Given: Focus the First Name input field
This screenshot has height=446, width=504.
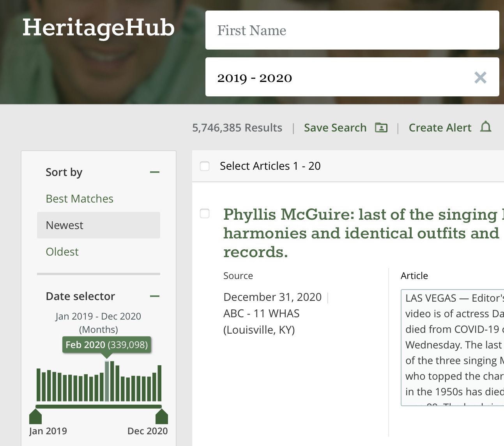Looking at the screenshot, I should click(x=352, y=30).
